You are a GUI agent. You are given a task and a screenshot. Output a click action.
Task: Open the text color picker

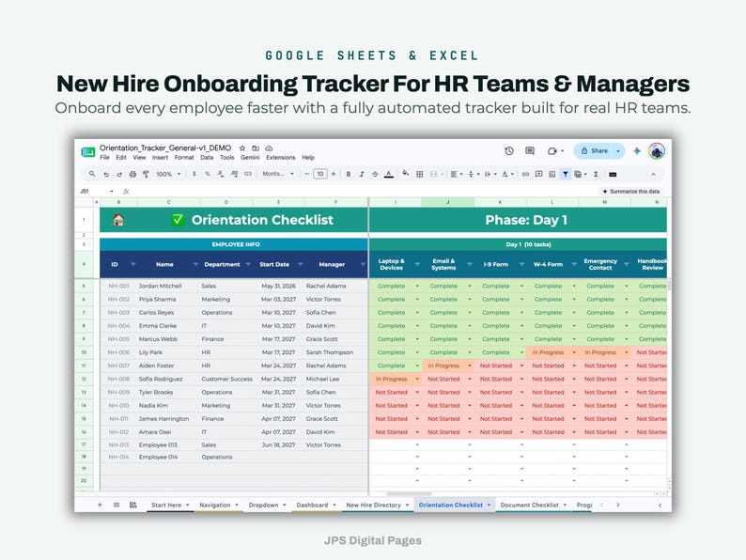click(x=389, y=174)
